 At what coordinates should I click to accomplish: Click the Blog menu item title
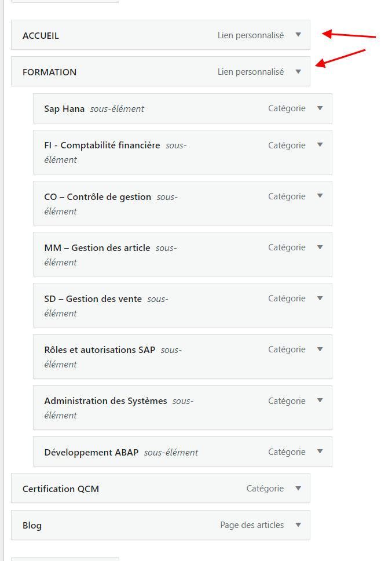click(32, 526)
